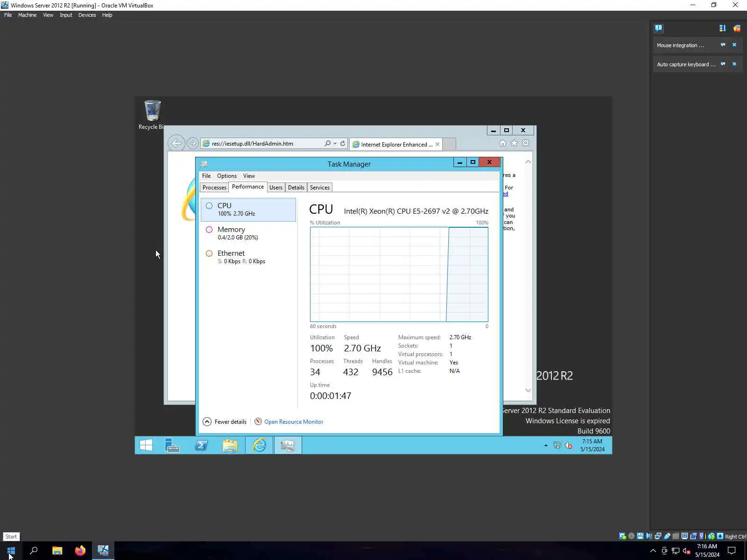
Task: Switch to the Details tab
Action: point(296,188)
